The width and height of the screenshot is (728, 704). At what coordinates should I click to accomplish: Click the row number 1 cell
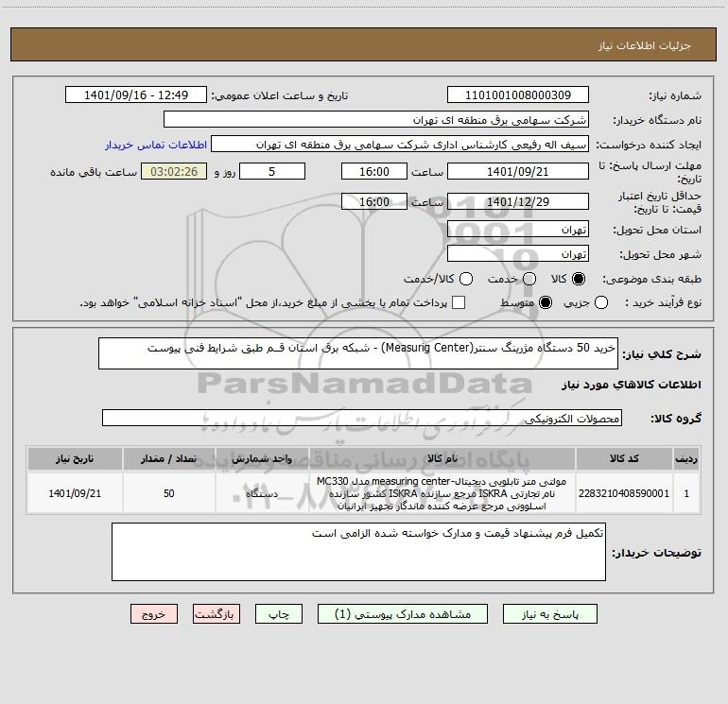click(686, 493)
